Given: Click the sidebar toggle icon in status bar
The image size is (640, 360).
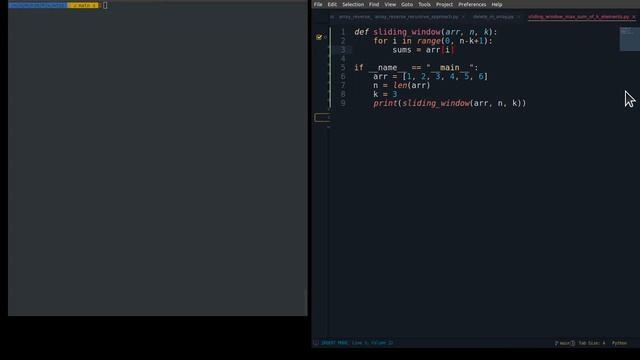Looking at the screenshot, I should 316,343.
